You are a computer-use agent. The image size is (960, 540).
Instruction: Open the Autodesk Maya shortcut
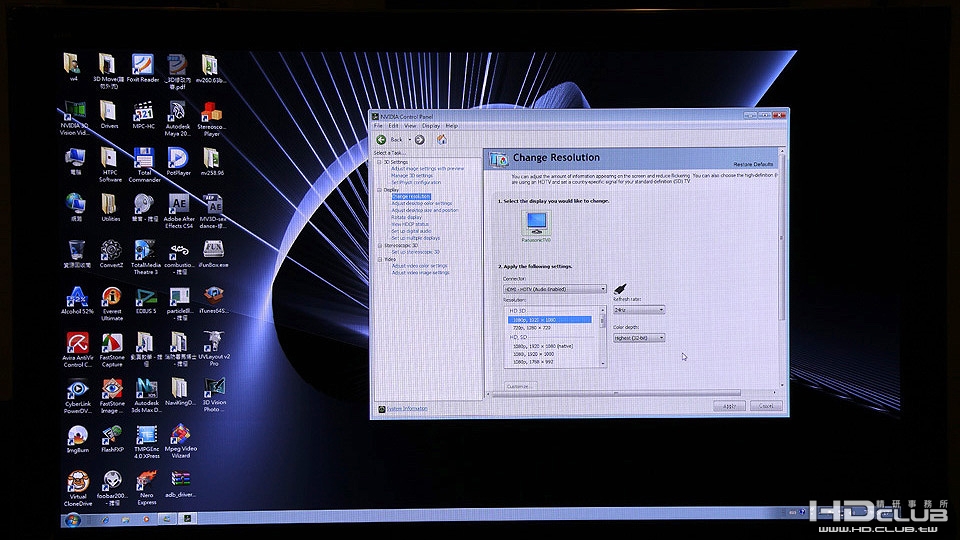(178, 119)
